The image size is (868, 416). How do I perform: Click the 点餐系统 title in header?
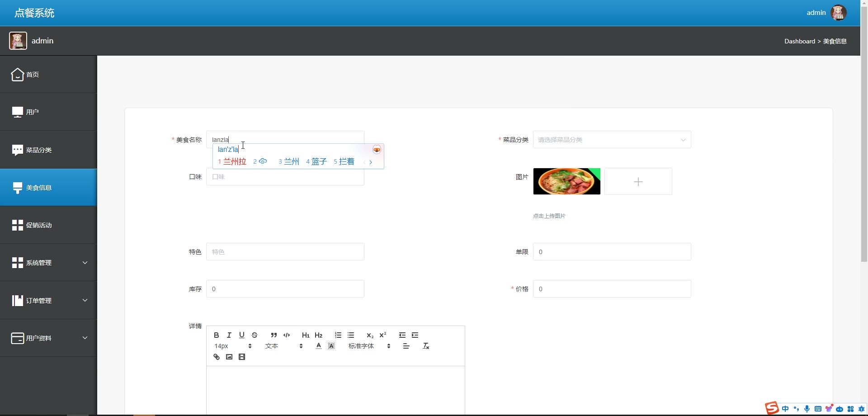[x=34, y=13]
